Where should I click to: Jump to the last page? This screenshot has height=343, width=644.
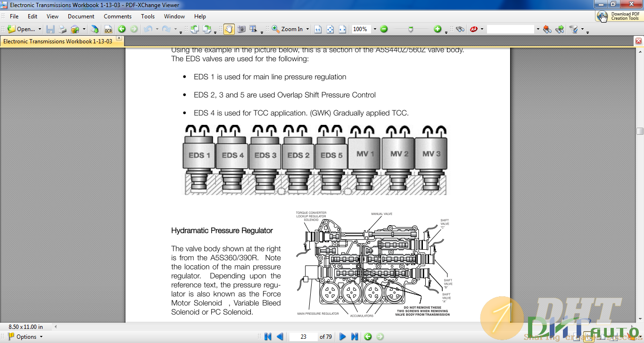(355, 336)
